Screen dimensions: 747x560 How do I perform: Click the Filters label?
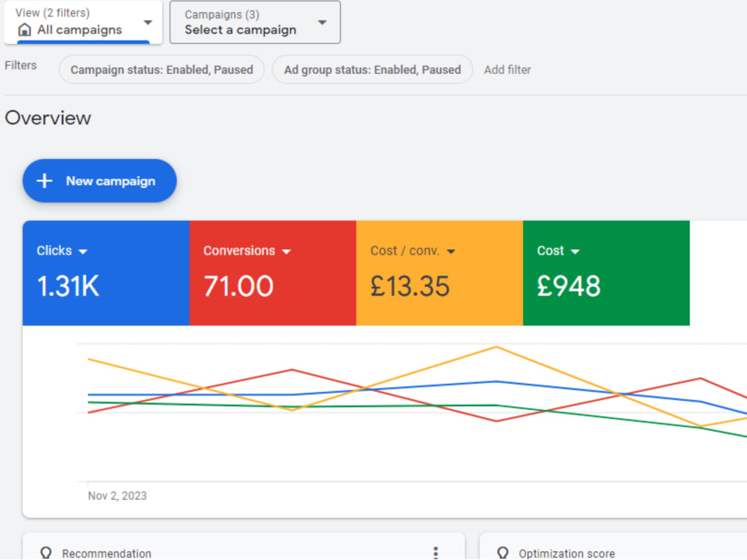click(20, 65)
